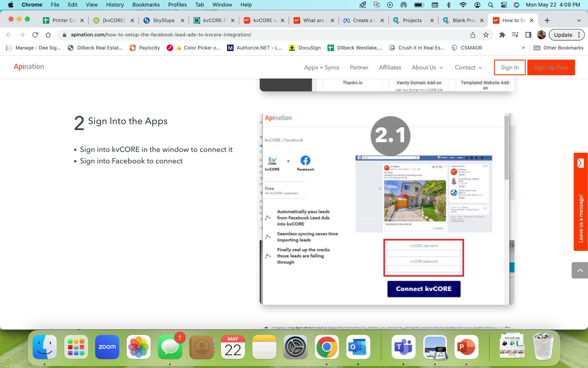588x368 pixels.
Task: Show hidden bookmarks overflow chevron
Action: tap(523, 48)
